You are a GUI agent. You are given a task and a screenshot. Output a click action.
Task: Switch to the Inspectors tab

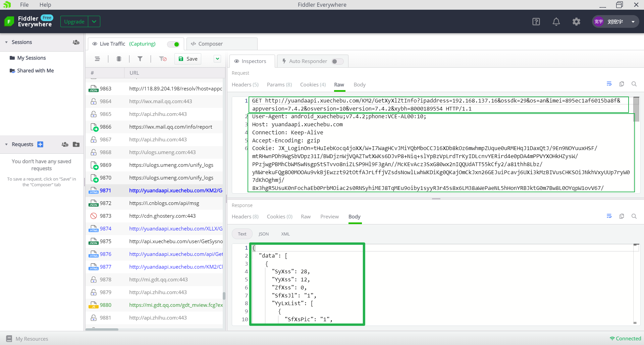(252, 61)
